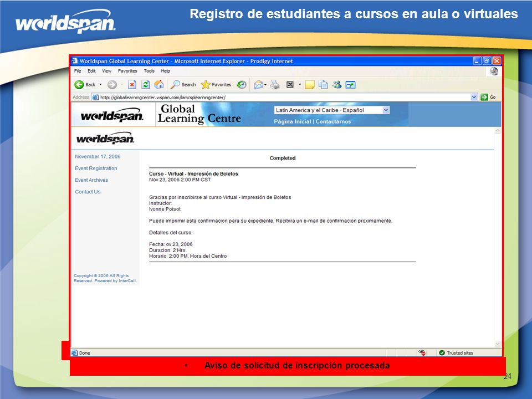Click the page scrollbar up arrow

[x=498, y=131]
